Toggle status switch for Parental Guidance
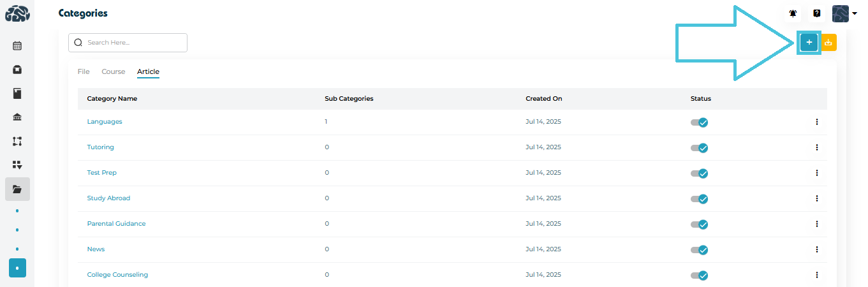 (700, 224)
